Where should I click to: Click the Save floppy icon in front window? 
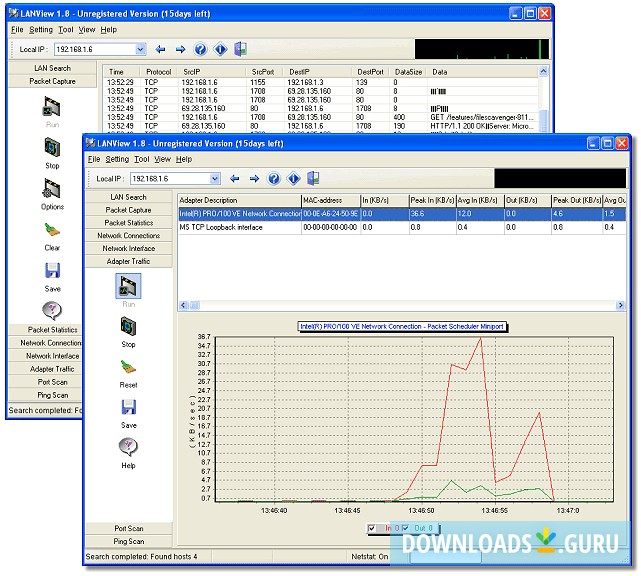point(128,407)
